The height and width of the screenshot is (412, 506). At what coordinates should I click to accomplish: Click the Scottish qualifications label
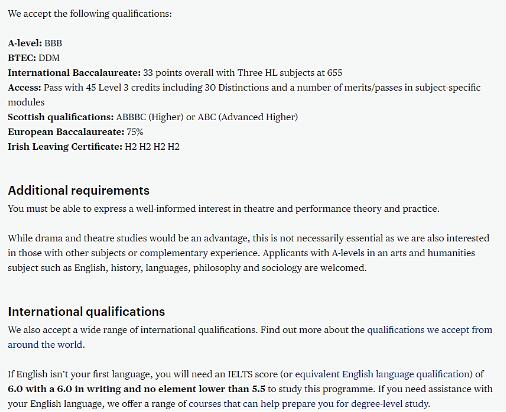61,117
